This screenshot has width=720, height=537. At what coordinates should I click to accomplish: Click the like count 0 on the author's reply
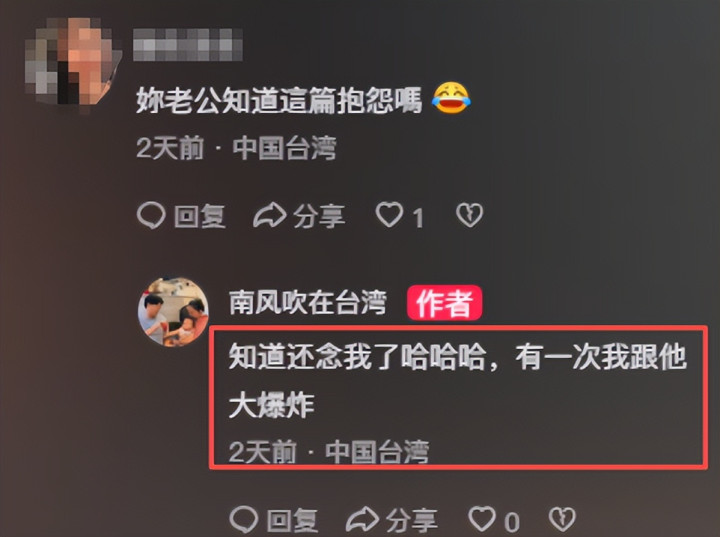pyautogui.click(x=512, y=522)
